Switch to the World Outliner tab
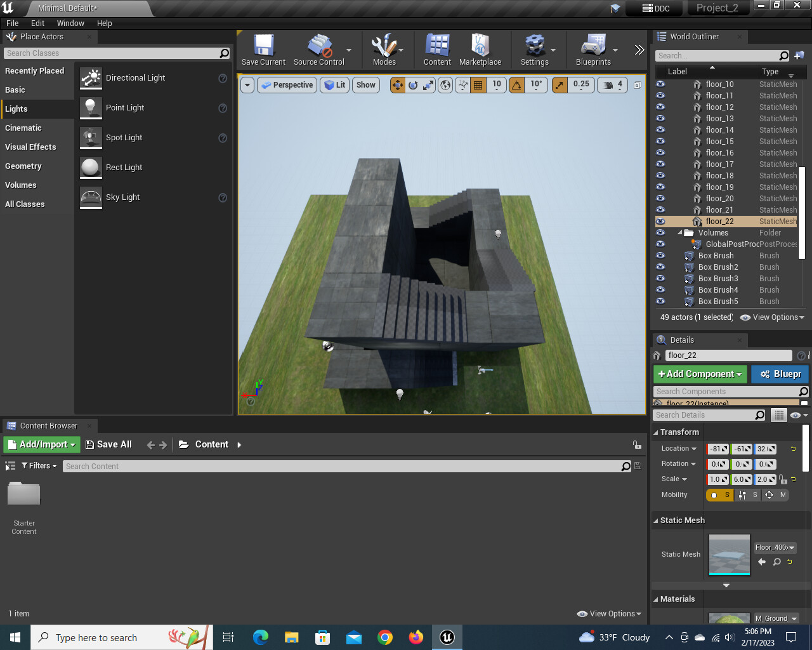Image resolution: width=812 pixels, height=650 pixels. coord(695,36)
